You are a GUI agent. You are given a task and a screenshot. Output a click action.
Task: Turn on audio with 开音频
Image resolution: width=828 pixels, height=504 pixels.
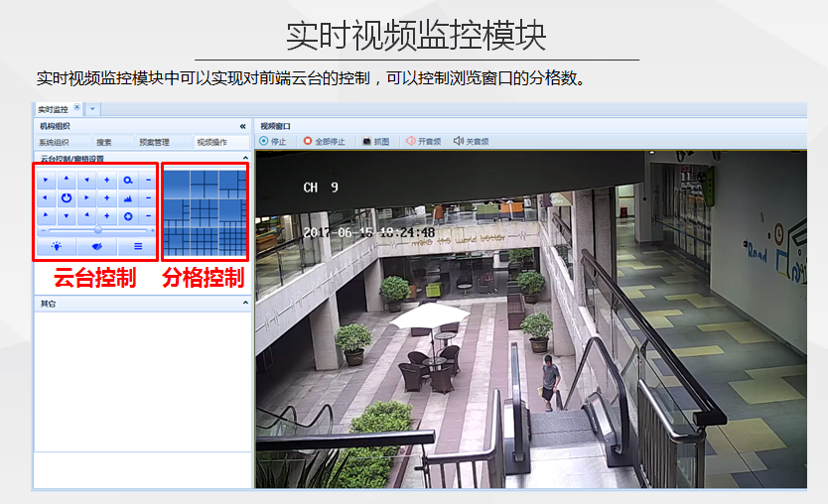click(x=410, y=142)
